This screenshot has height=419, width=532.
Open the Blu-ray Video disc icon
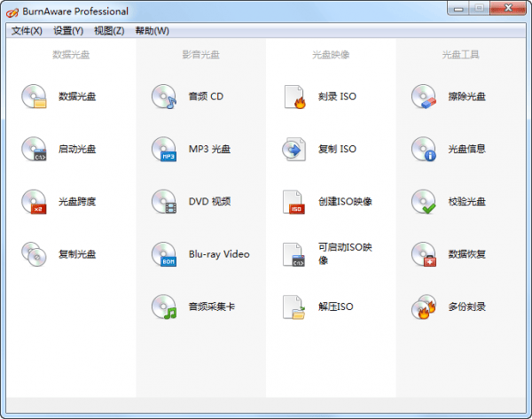(164, 255)
